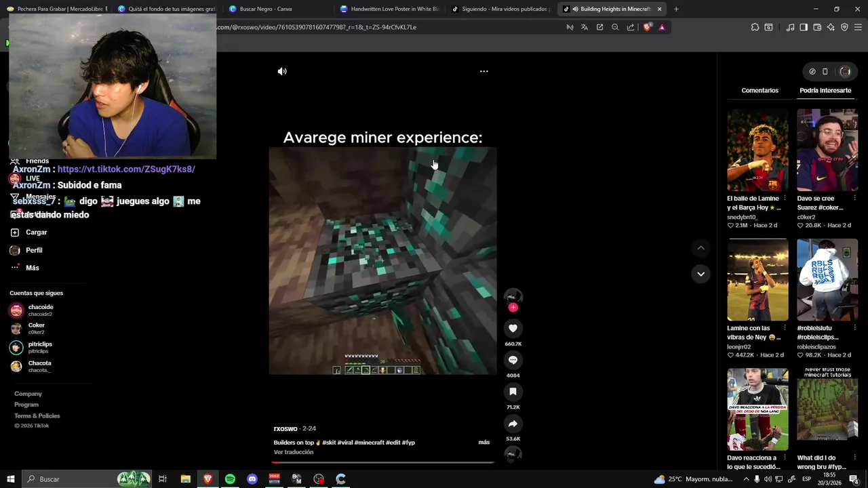
Task: Open the browser hamburger menu
Action: (859, 27)
